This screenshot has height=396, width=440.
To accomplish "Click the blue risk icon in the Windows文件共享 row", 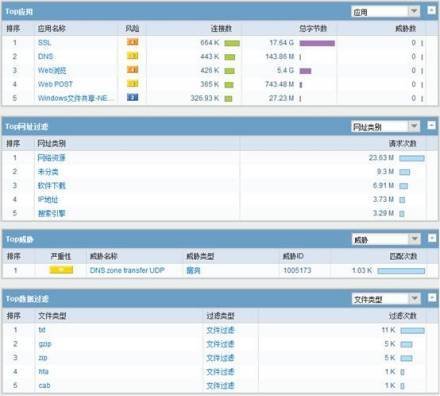I will click(x=132, y=98).
